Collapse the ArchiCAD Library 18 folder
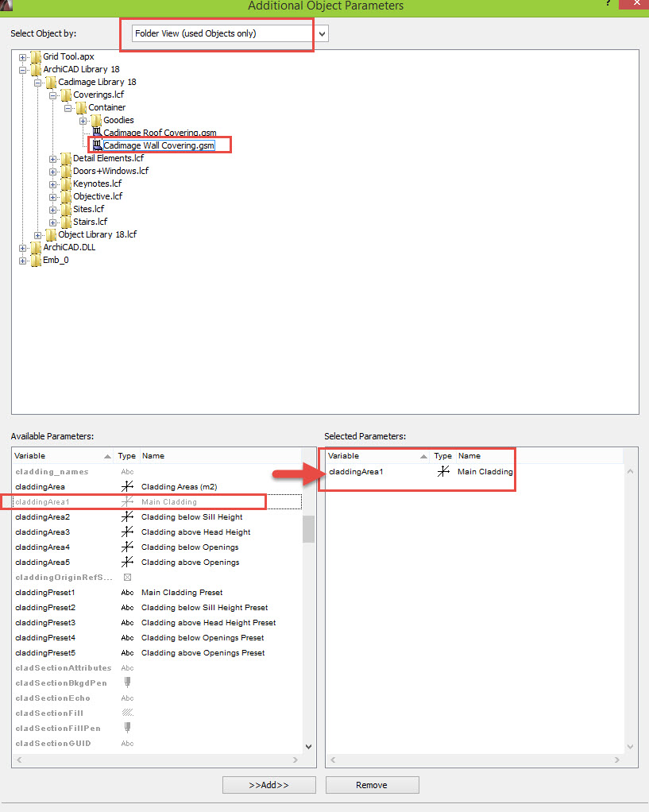649x812 pixels. [x=22, y=70]
